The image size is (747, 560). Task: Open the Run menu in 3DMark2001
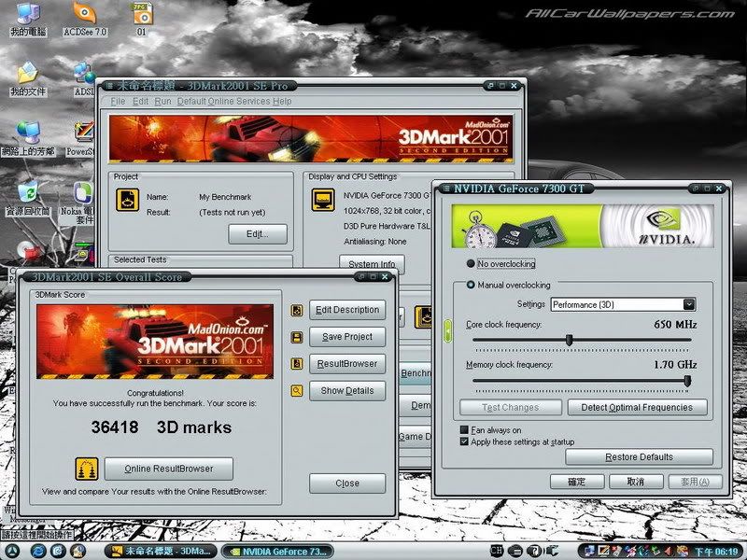click(x=162, y=101)
